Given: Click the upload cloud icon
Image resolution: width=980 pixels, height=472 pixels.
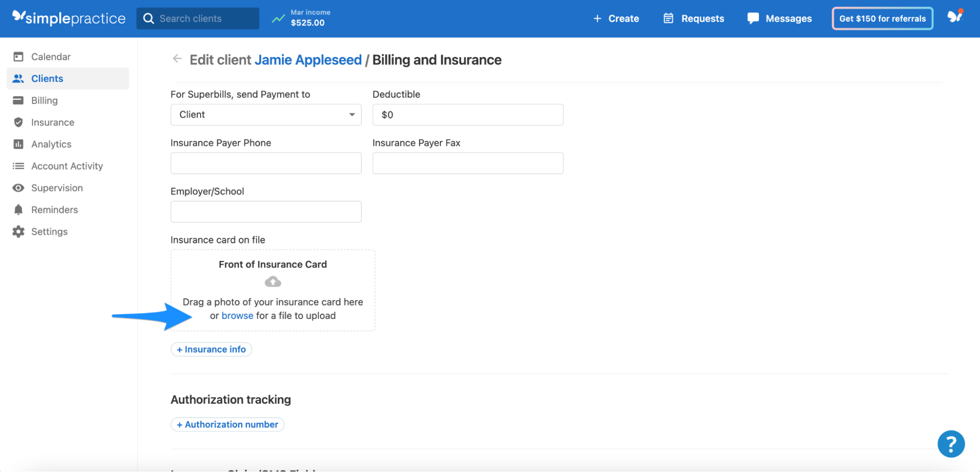Looking at the screenshot, I should pos(273,281).
